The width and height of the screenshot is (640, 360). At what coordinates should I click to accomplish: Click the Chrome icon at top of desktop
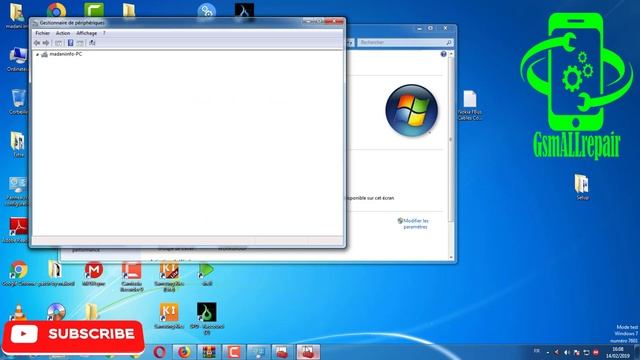(57, 11)
